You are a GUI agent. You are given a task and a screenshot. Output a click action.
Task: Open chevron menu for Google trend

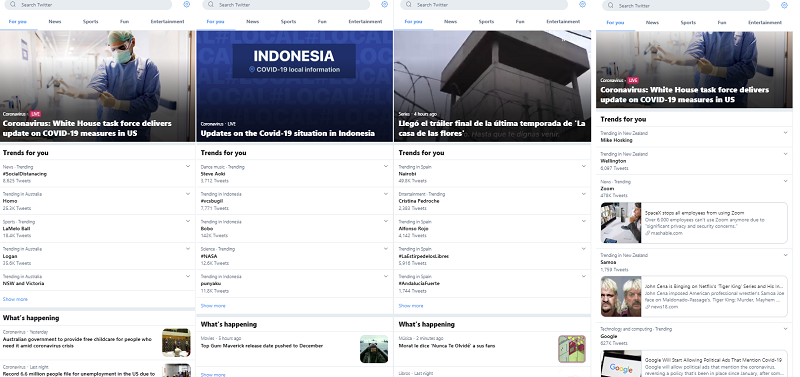click(x=786, y=329)
